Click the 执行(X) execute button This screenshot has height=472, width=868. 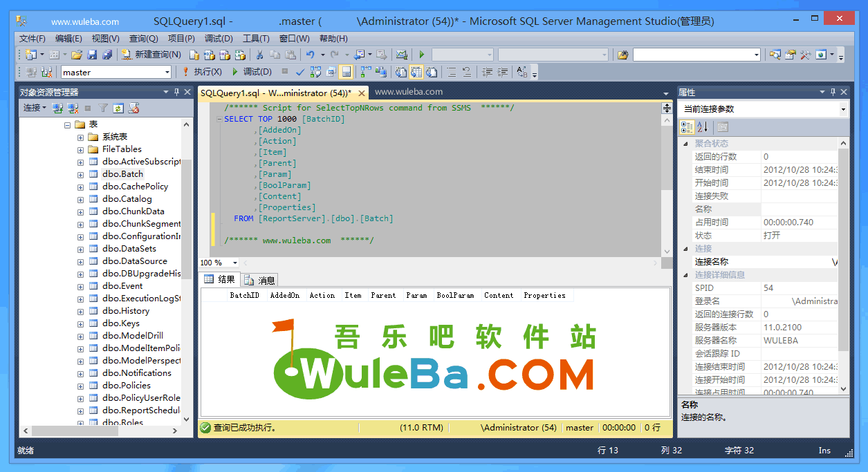click(201, 72)
